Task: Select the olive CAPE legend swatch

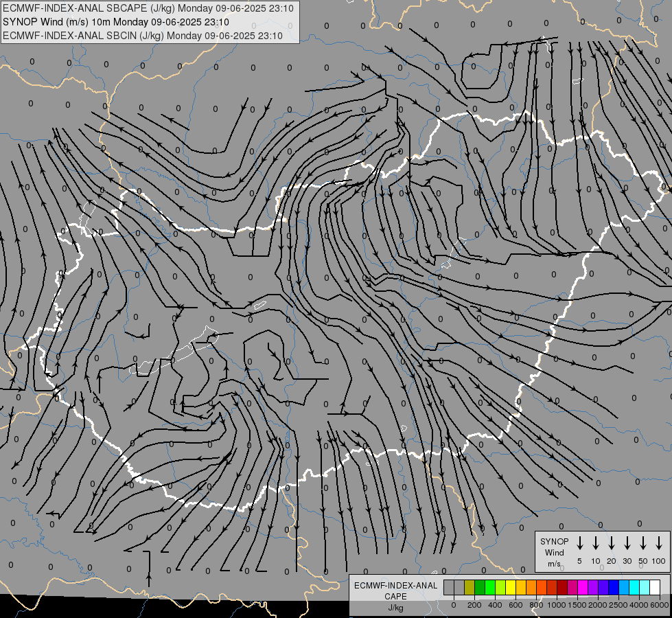Action: [x=470, y=588]
